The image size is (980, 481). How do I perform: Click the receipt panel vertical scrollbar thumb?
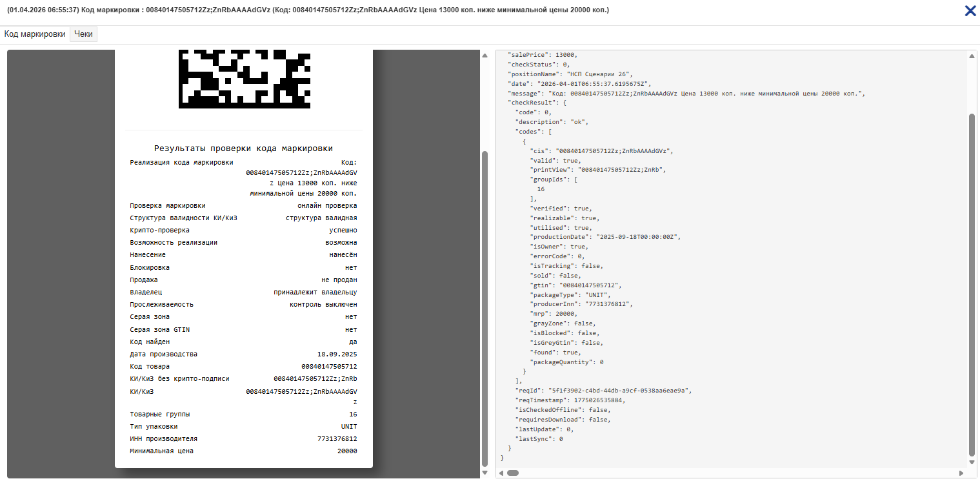485,310
